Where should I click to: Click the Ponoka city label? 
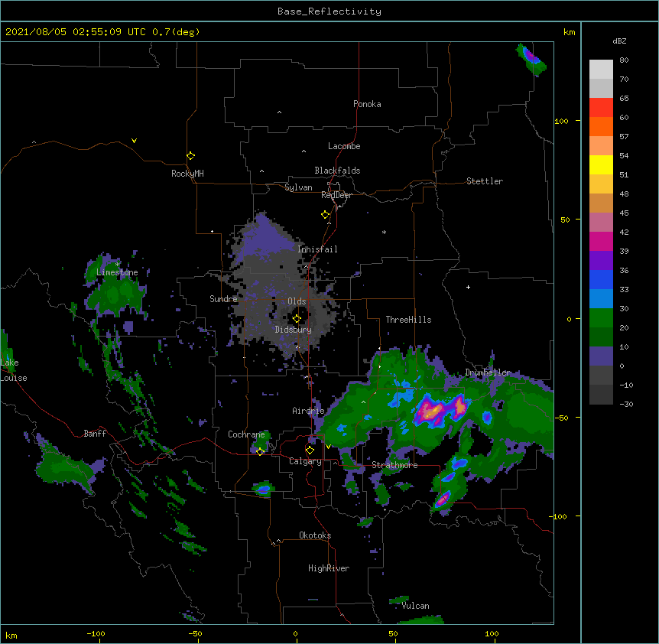(x=367, y=104)
